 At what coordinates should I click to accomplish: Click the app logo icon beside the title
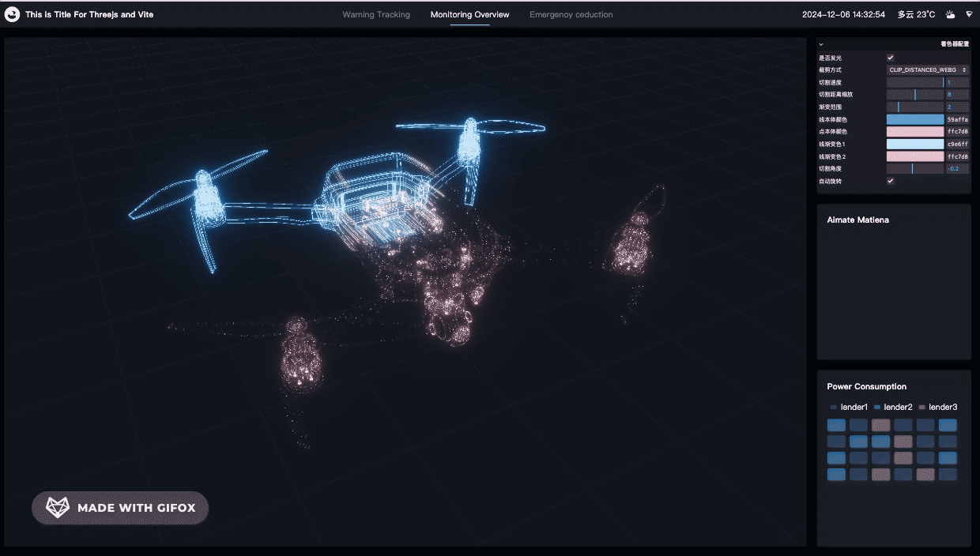pos(12,14)
